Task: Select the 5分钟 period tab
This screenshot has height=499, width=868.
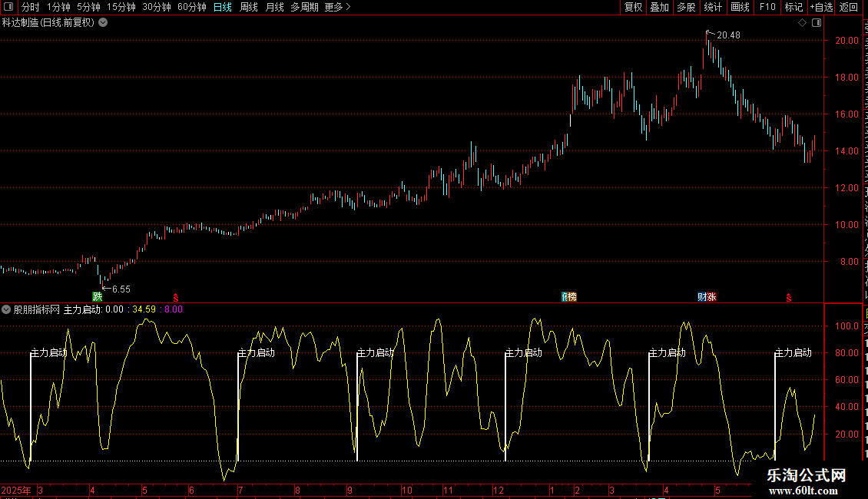Action: [x=88, y=7]
